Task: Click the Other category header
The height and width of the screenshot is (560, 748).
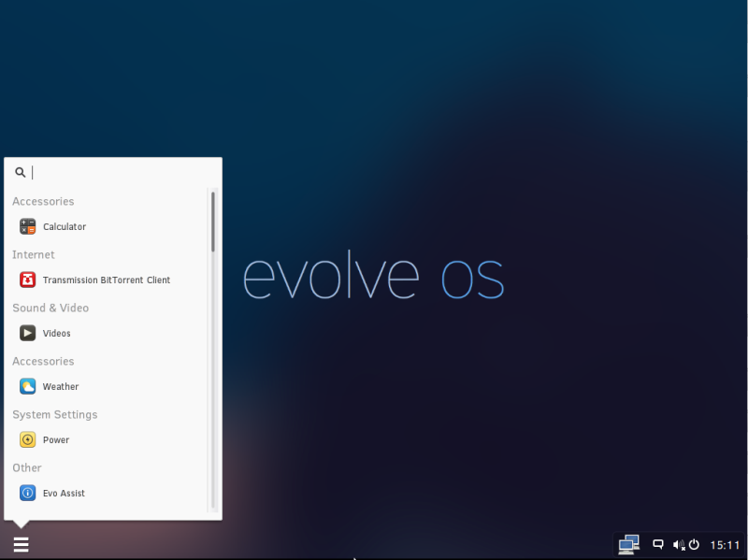Action: click(x=27, y=468)
